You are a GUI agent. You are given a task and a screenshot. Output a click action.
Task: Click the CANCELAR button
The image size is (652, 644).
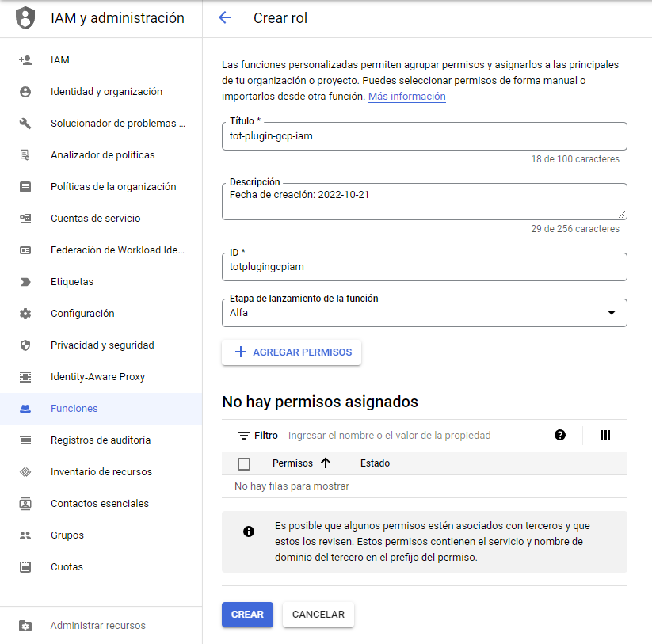[318, 615]
